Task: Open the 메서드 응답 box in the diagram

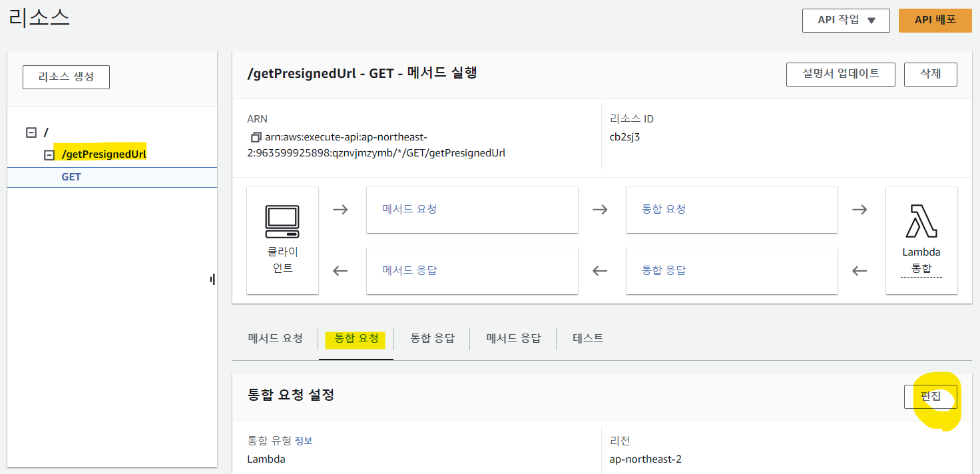Action: click(472, 271)
